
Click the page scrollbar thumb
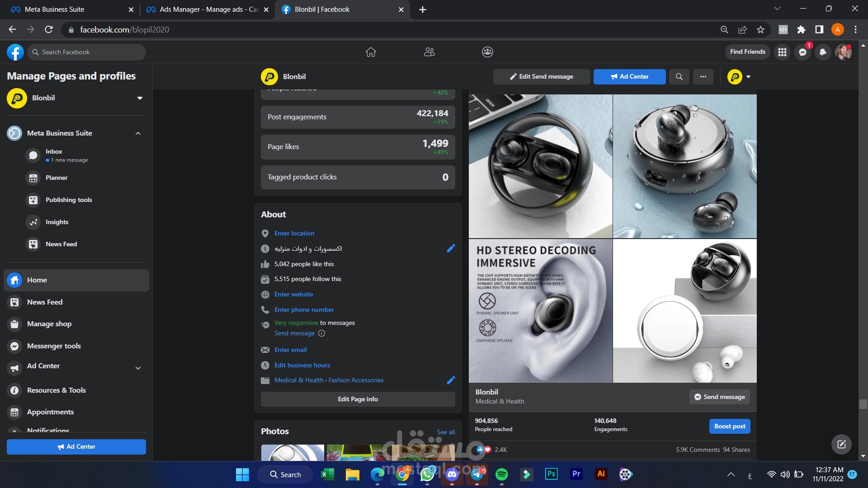[x=863, y=404]
